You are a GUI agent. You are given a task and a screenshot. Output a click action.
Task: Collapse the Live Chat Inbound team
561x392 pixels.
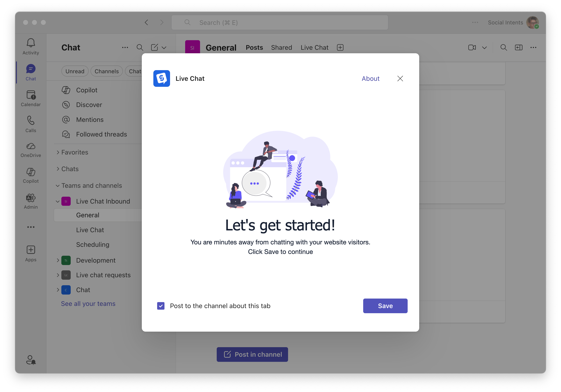(58, 201)
